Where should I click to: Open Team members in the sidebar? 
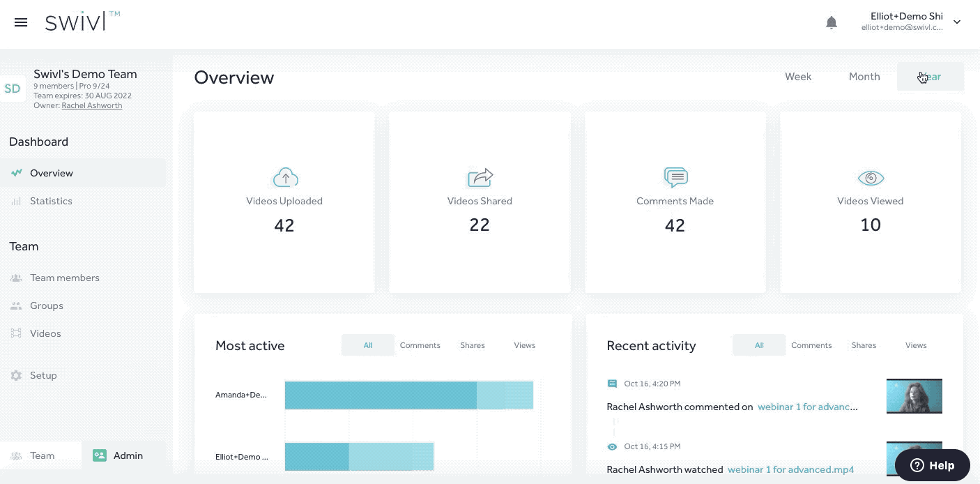(64, 278)
